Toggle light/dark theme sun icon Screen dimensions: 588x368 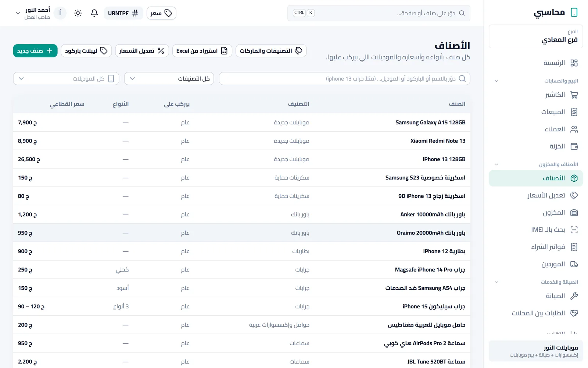(78, 13)
